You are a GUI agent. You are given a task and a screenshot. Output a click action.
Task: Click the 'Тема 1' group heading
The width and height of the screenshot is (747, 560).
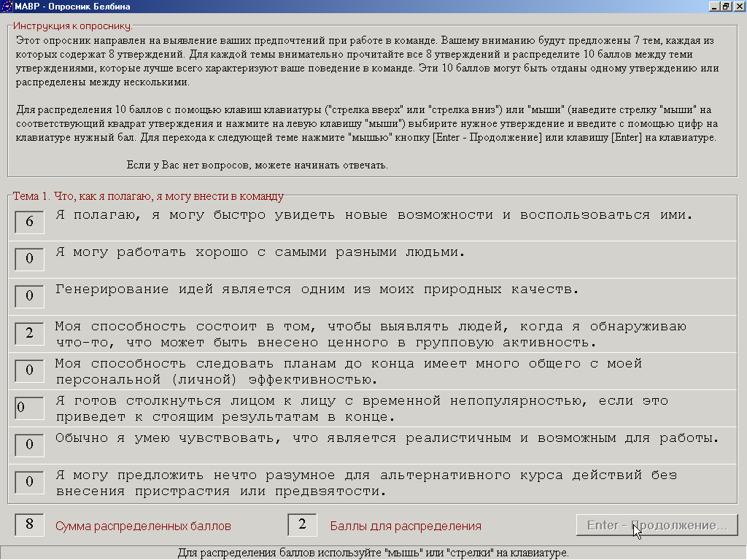coord(148,196)
